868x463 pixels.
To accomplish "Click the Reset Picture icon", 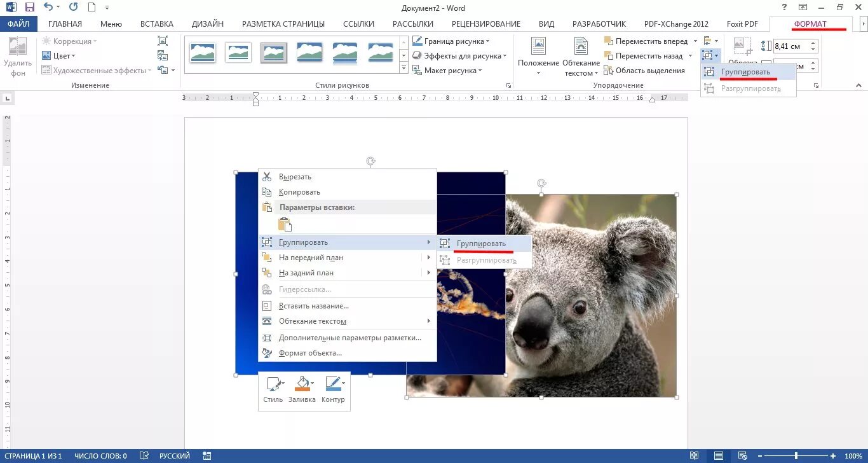I will 163,71.
